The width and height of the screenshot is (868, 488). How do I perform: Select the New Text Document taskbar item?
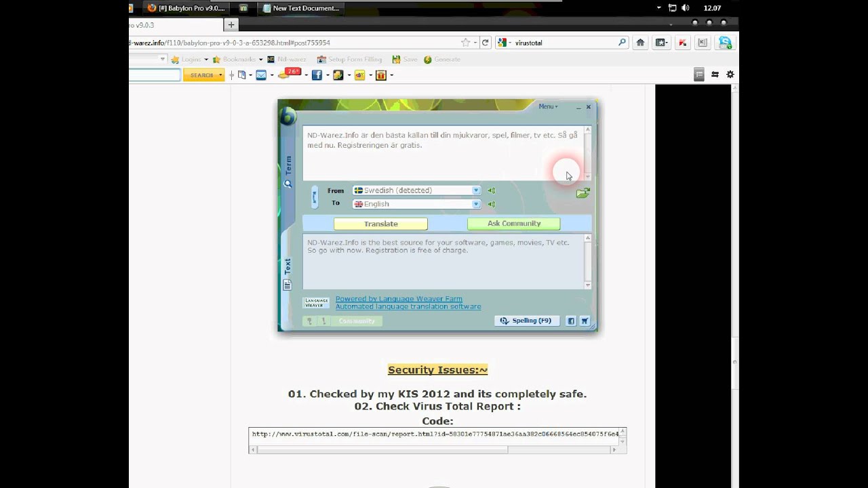click(x=301, y=8)
